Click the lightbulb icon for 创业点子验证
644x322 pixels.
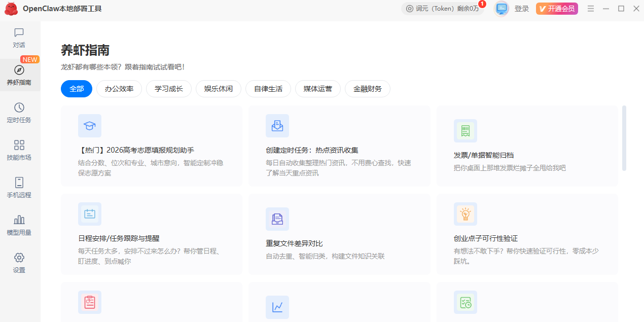(466, 214)
